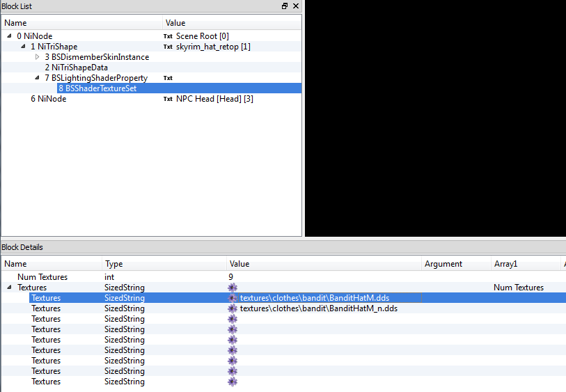Click inside the black 3D render viewport
The image size is (566, 392).
point(435,118)
